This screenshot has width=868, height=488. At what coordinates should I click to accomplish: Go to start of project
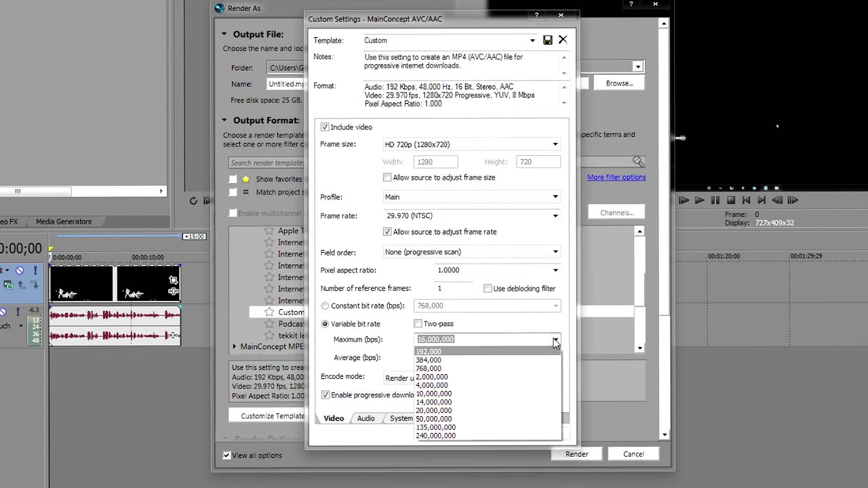point(746,200)
